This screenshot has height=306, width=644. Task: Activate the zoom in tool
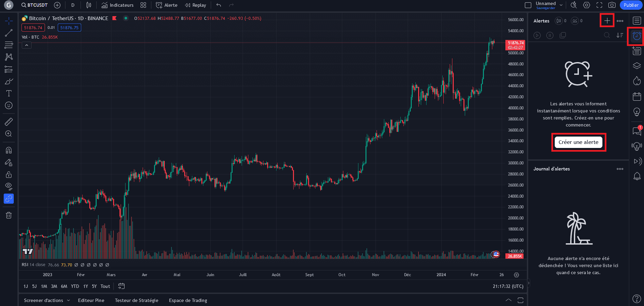tap(9, 134)
